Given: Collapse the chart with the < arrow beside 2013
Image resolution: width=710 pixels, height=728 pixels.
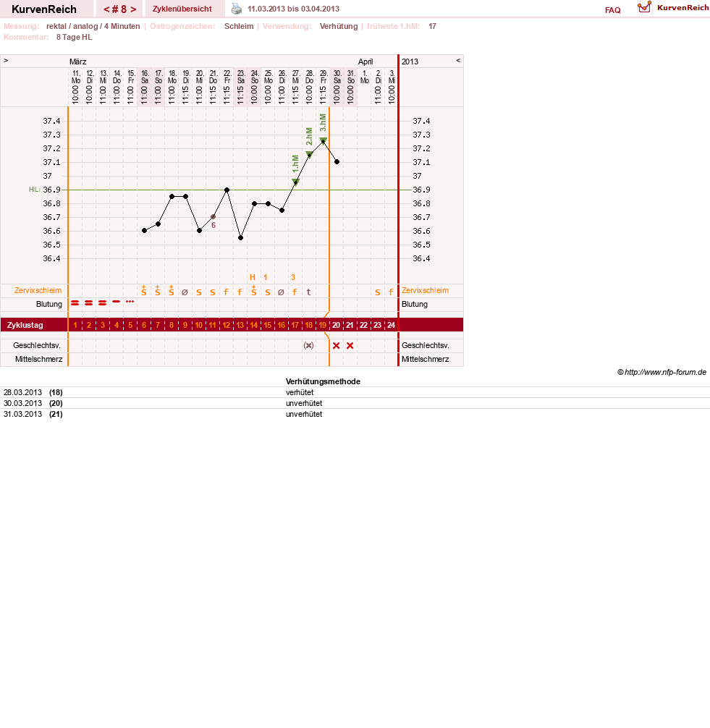Looking at the screenshot, I should pyautogui.click(x=458, y=61).
